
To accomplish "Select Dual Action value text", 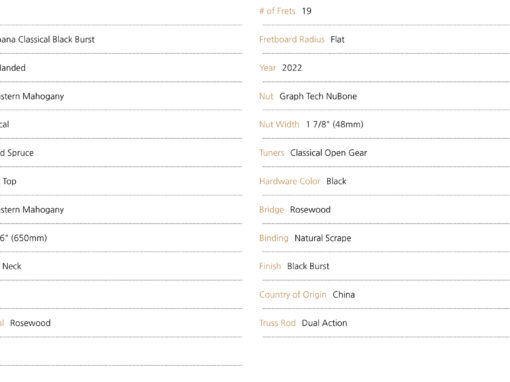I will coord(324,323).
